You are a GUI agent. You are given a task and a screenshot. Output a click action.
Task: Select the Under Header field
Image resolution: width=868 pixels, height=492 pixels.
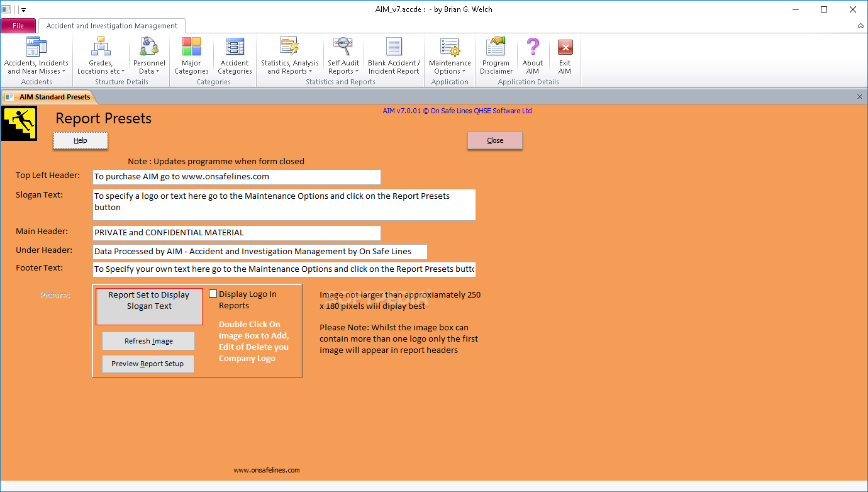pyautogui.click(x=260, y=252)
